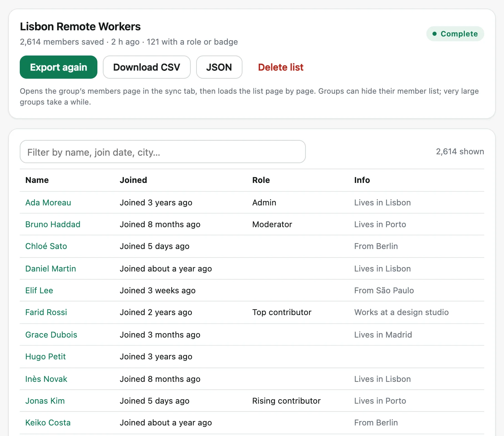Open Grace Dubois's profile link
Viewport: 504px width, 436px height.
coord(51,335)
